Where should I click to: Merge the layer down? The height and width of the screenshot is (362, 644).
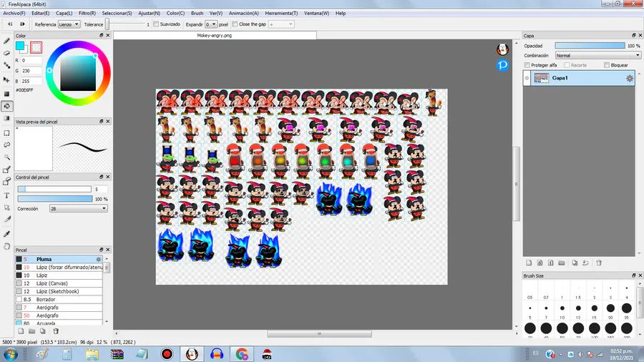585,263
